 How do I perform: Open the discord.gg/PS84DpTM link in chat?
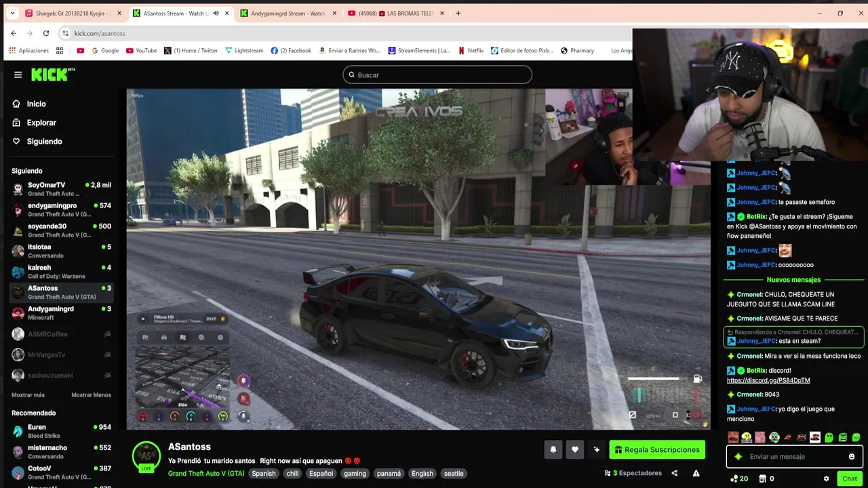click(768, 381)
